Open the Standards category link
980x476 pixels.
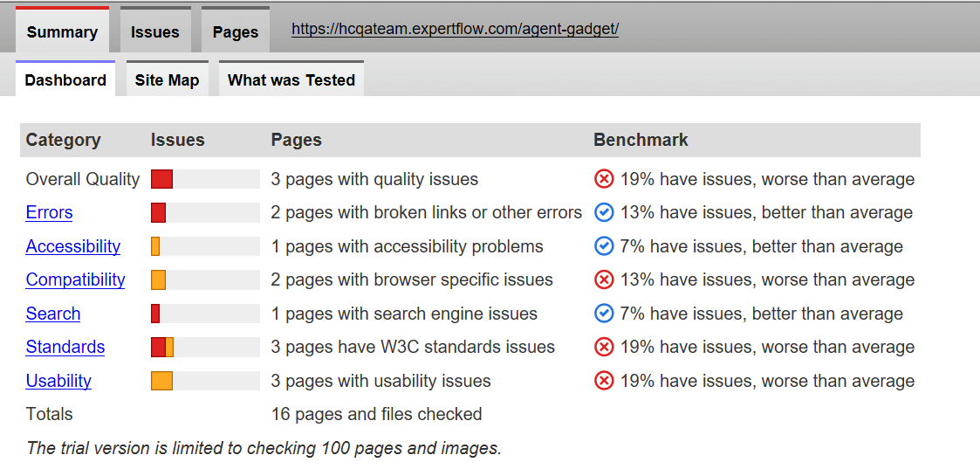(x=65, y=347)
